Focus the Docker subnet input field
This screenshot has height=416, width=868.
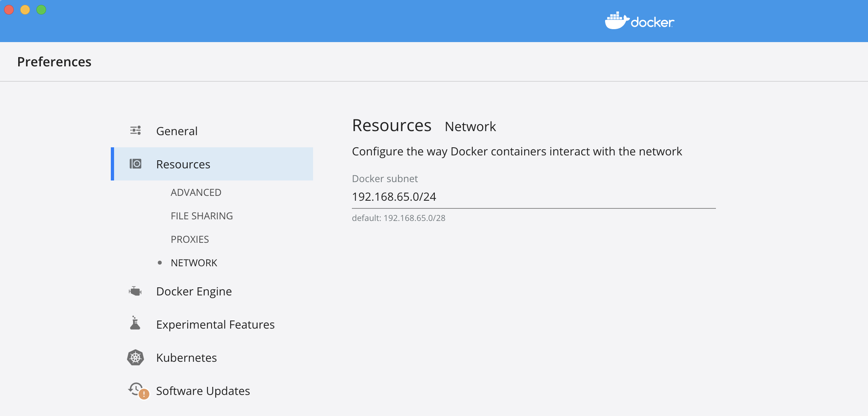(533, 197)
